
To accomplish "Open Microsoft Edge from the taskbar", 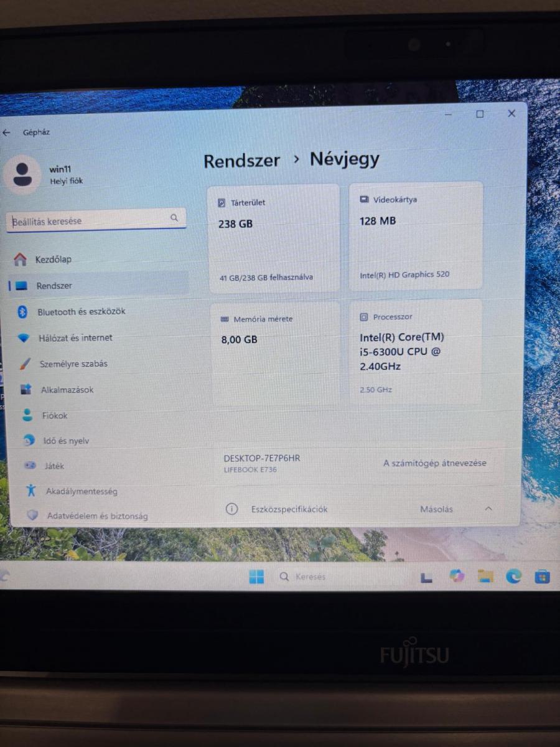I will (x=513, y=576).
